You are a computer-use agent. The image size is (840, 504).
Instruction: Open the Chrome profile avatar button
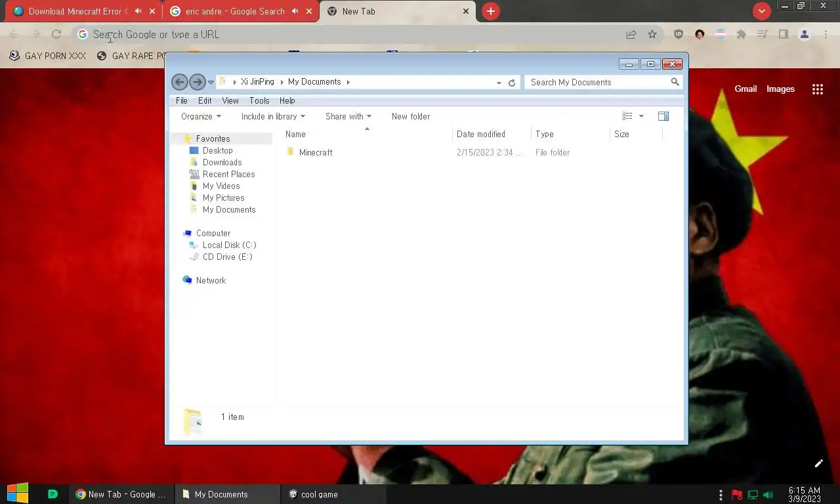click(804, 34)
